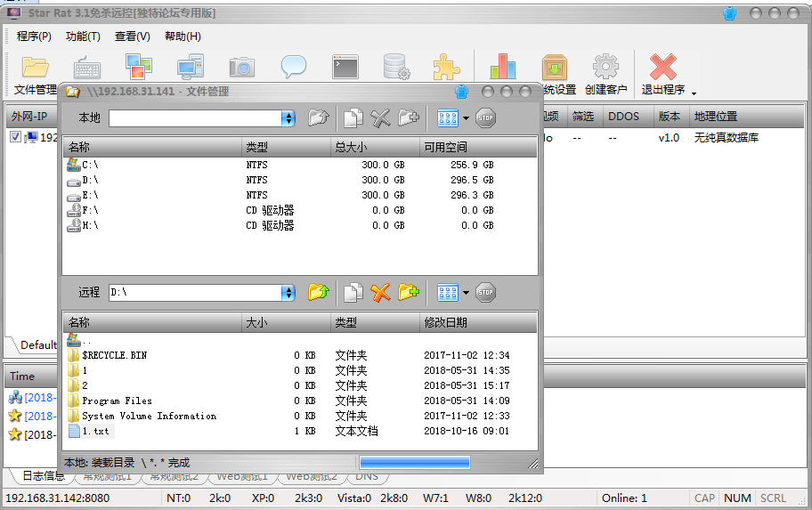This screenshot has width=812, height=510.
Task: Select System Volume Information folder
Action: [x=142, y=416]
